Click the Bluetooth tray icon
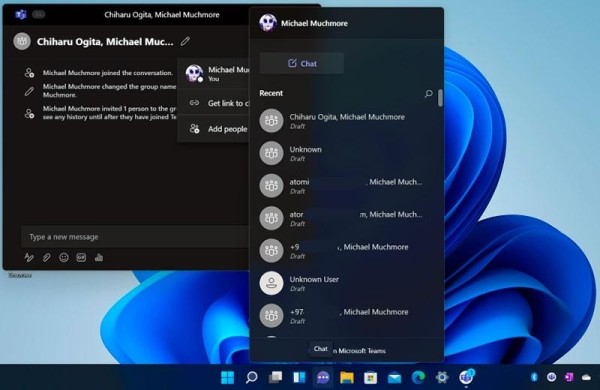Image resolution: width=600 pixels, height=390 pixels. click(x=534, y=377)
